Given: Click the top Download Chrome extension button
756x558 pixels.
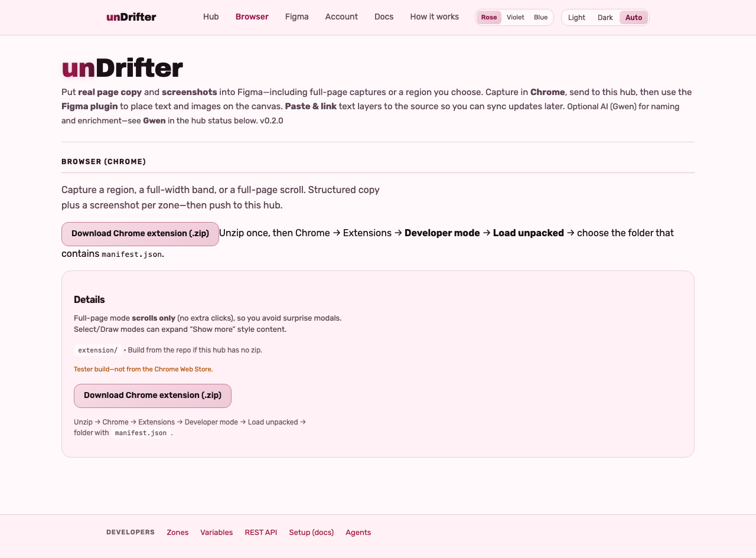Looking at the screenshot, I should (x=140, y=234).
